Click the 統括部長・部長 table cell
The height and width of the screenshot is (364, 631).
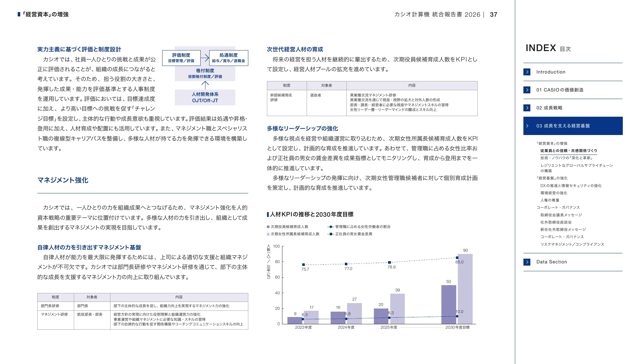[92, 320]
